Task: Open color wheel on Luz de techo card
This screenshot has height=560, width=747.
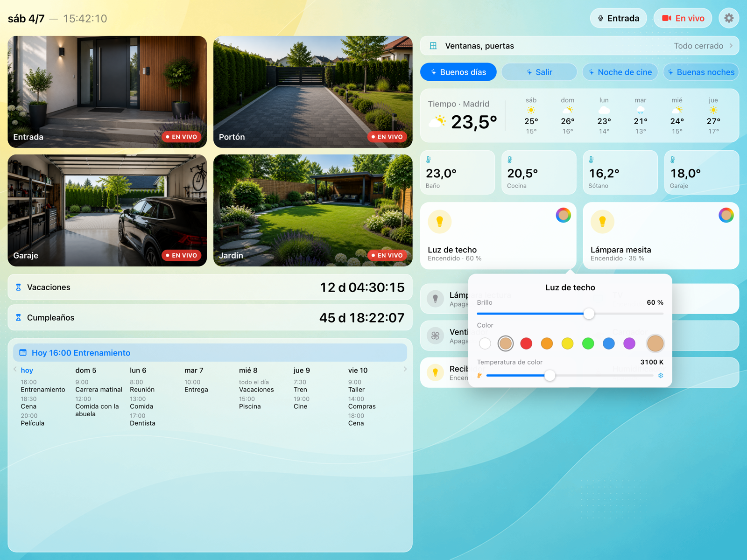Action: point(564,215)
